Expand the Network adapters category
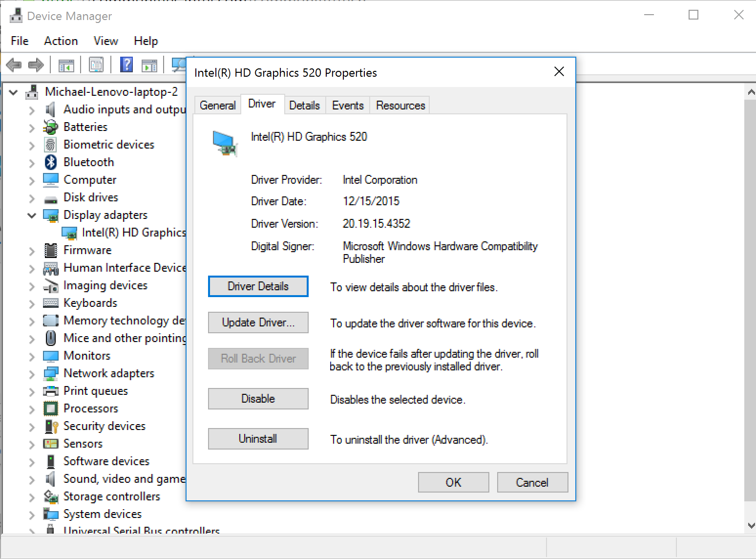756x559 pixels. click(32, 374)
